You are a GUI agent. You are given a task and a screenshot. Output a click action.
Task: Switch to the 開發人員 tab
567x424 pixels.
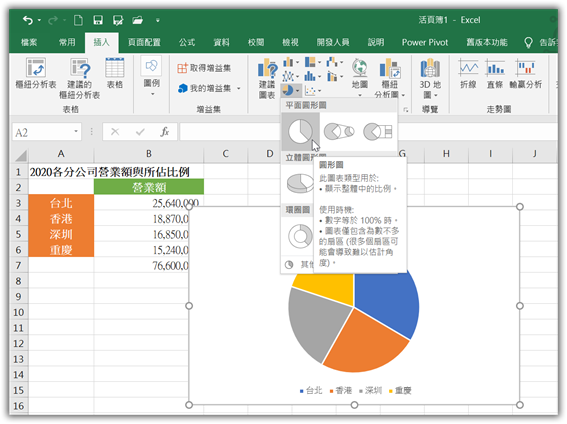coord(333,42)
